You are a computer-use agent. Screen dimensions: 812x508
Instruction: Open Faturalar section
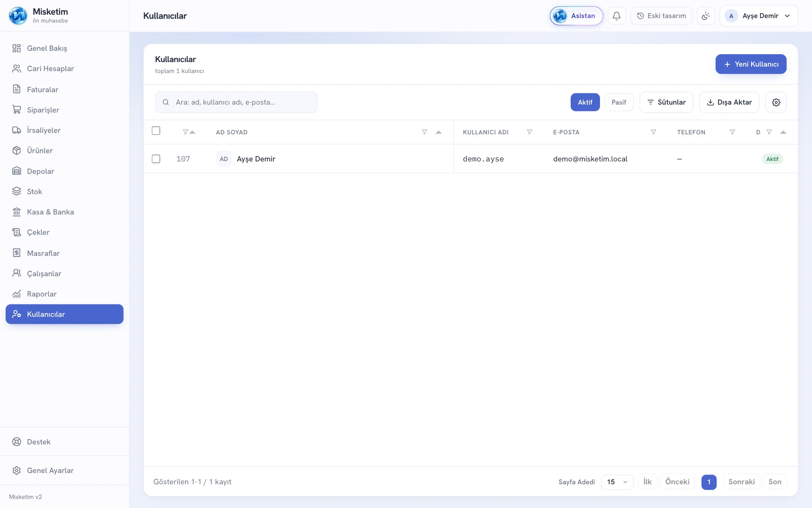point(64,90)
